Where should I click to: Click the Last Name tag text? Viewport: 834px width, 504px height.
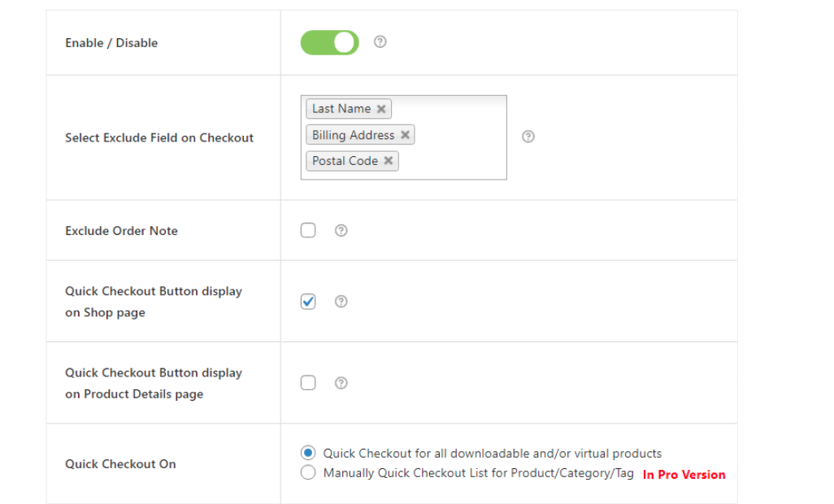point(341,109)
